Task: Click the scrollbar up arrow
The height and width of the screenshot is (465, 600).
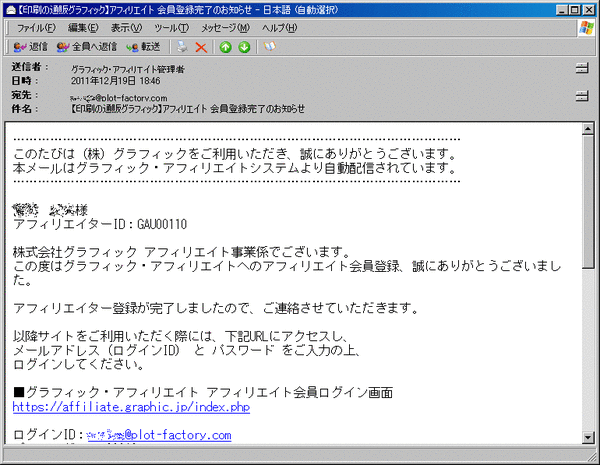Action: tap(588, 129)
